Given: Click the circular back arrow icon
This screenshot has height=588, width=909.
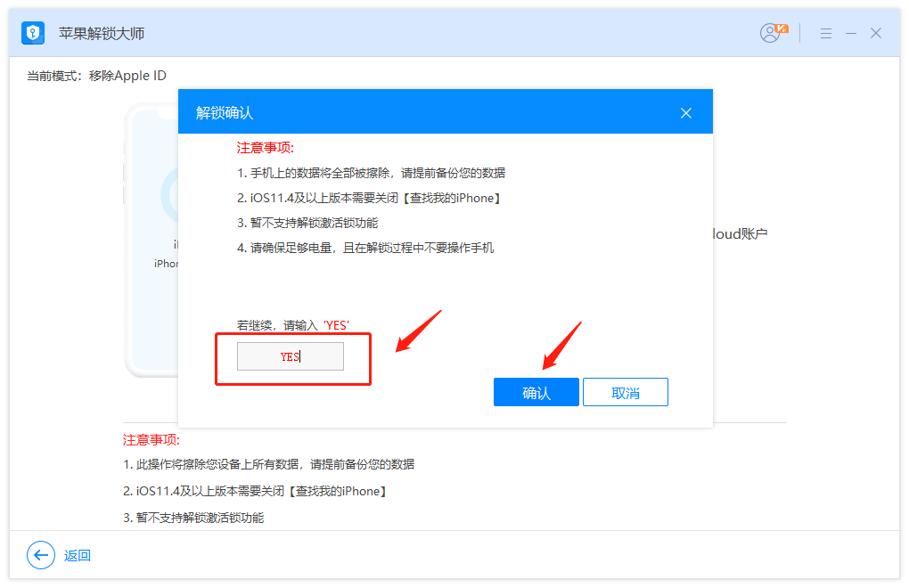Looking at the screenshot, I should 40,555.
